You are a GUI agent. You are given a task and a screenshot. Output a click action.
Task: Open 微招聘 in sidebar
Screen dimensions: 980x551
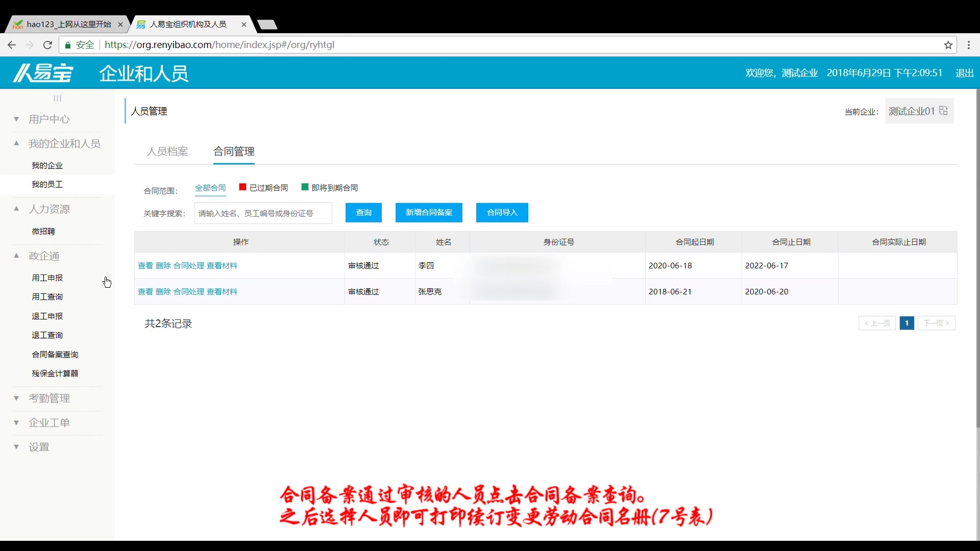point(43,231)
